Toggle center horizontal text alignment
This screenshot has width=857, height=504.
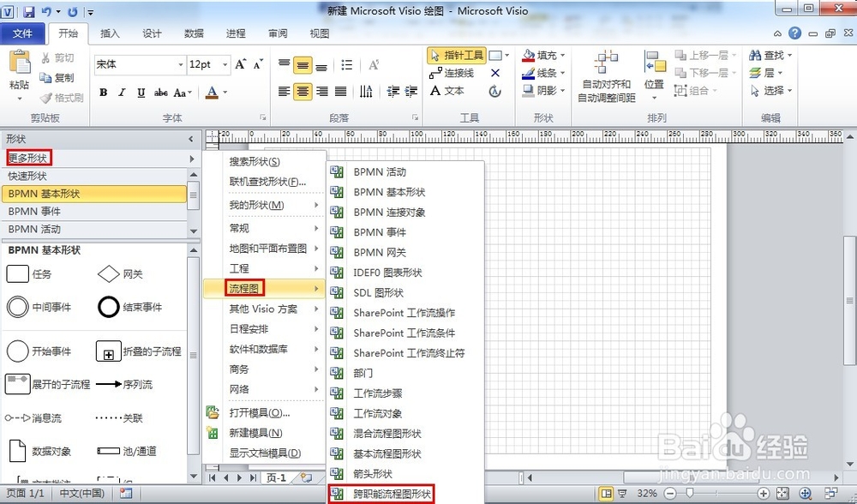(303, 92)
